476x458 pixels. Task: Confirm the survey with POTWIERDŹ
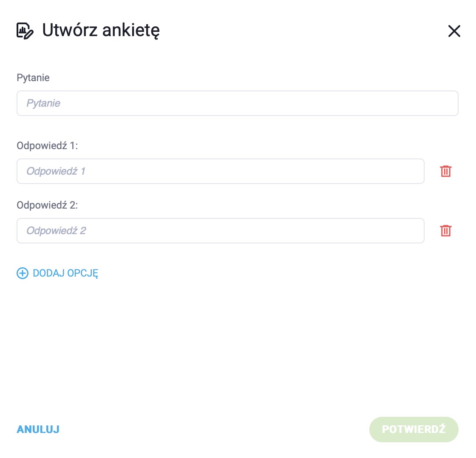pyautogui.click(x=414, y=429)
